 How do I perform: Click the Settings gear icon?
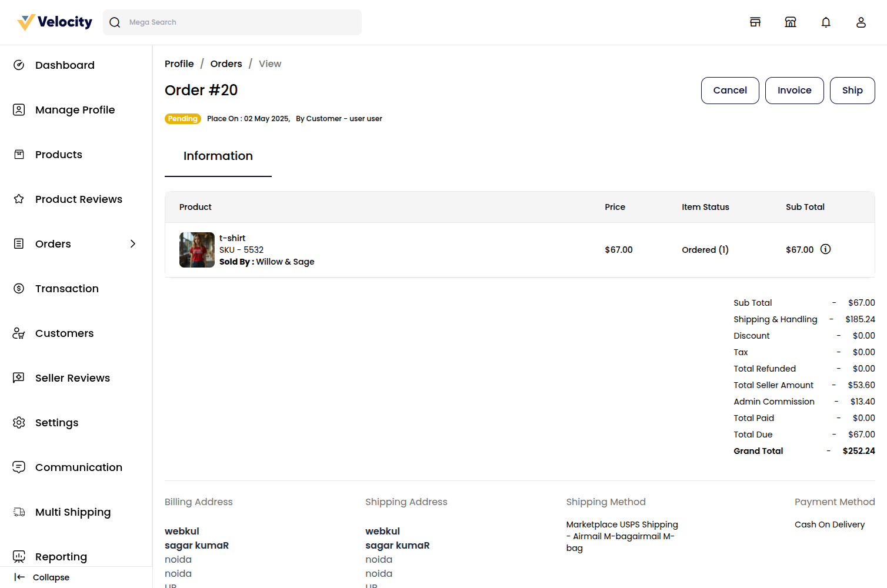pos(19,423)
